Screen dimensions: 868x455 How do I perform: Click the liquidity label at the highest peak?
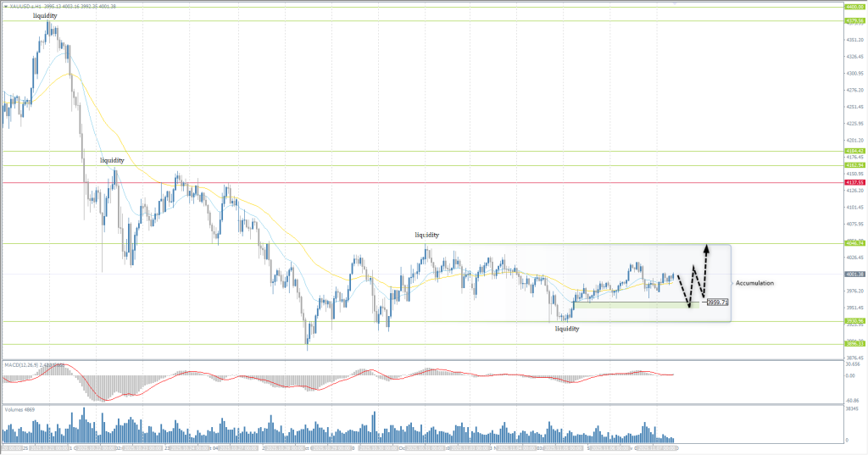[45, 15]
